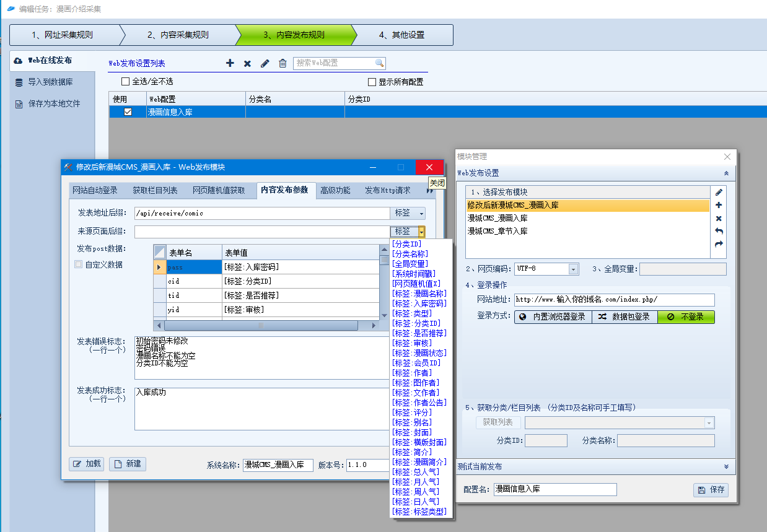
Task: Click the right arrow of post data scrollbar
Action: 374,326
